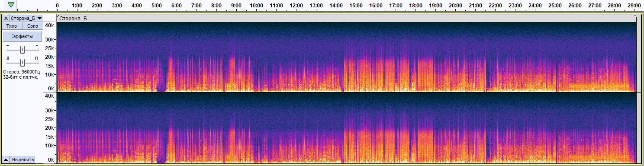The height and width of the screenshot is (166, 644).
Task: Click the 5:00 mark on timeline ruler
Action: point(156,5)
